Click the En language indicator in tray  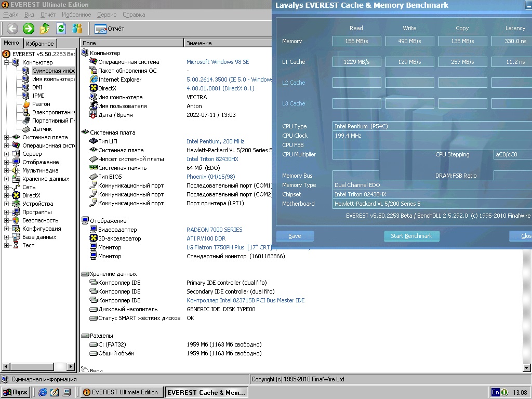(x=496, y=392)
